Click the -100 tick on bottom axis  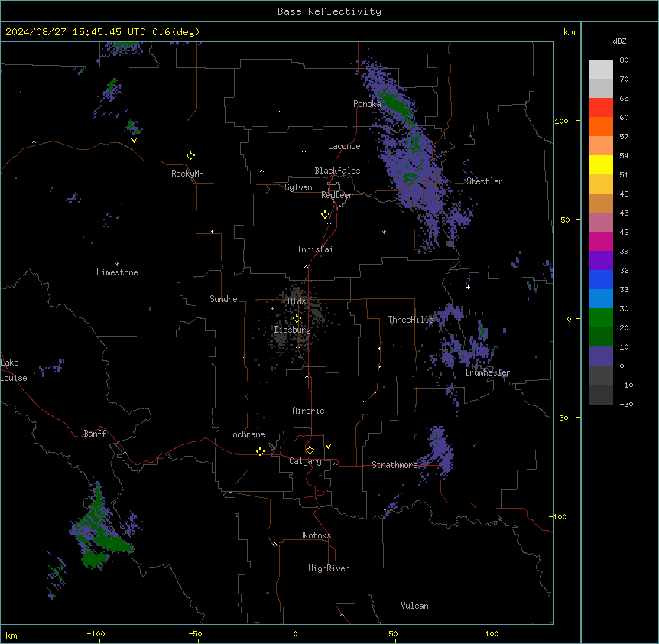coord(96,633)
